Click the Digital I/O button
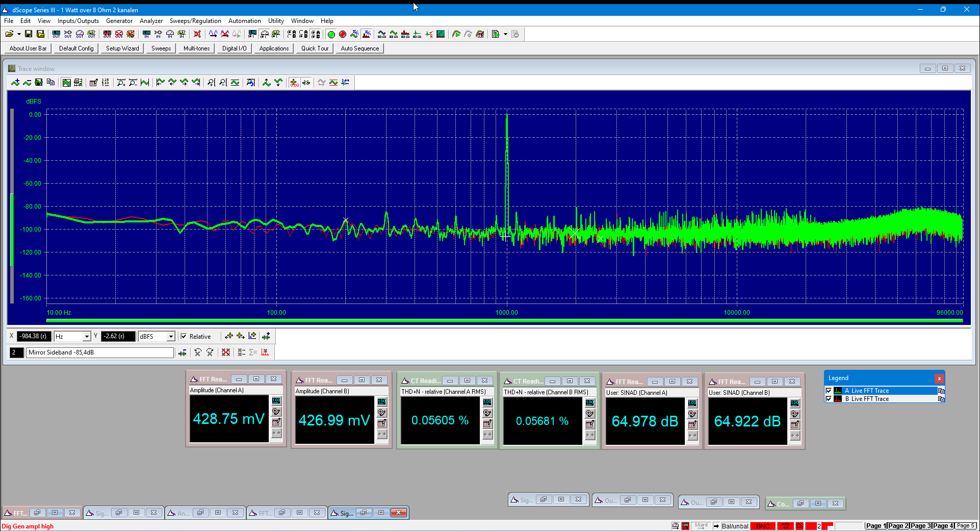The width and height of the screenshot is (980, 531). (234, 48)
